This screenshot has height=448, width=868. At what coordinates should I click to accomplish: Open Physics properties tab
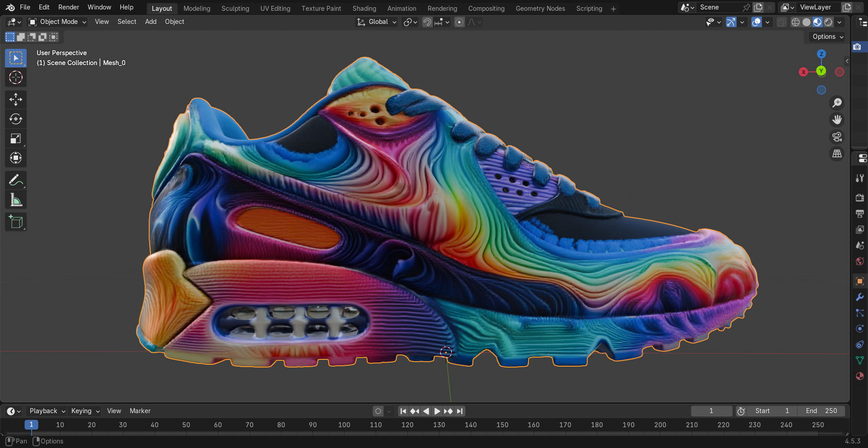coord(860,329)
